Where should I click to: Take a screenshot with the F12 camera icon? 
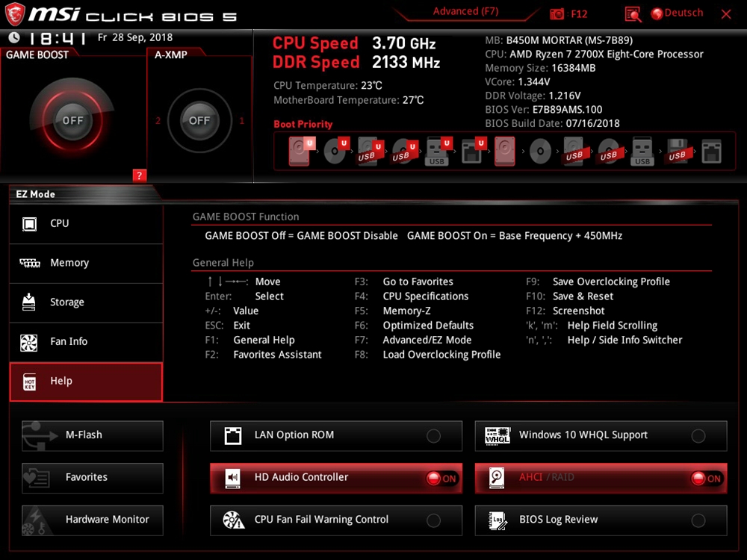557,13
